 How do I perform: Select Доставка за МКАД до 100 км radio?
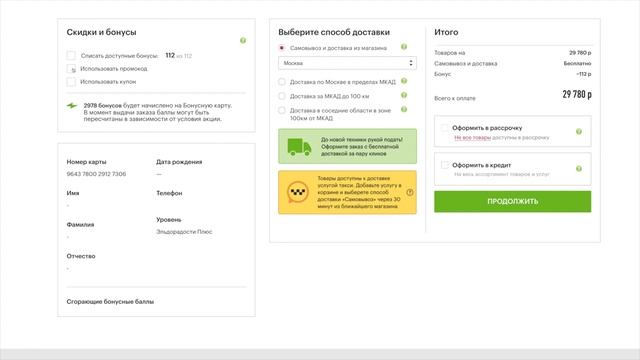tap(282, 96)
